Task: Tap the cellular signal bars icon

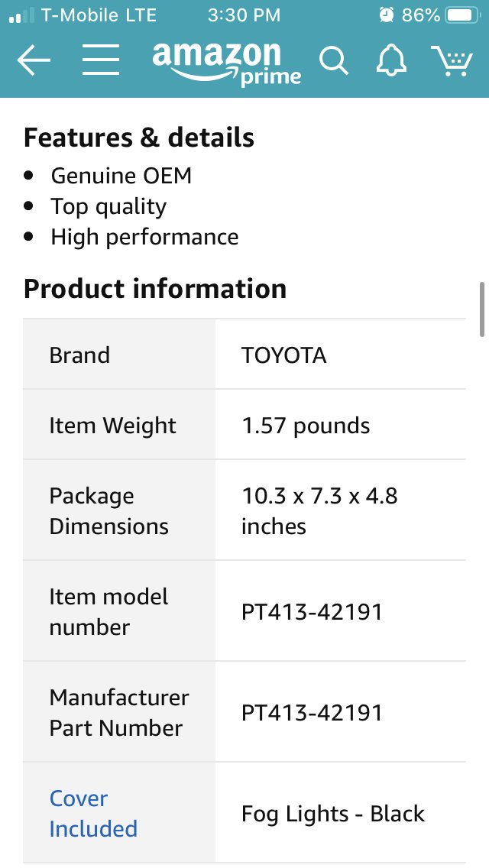Action: click(x=21, y=15)
